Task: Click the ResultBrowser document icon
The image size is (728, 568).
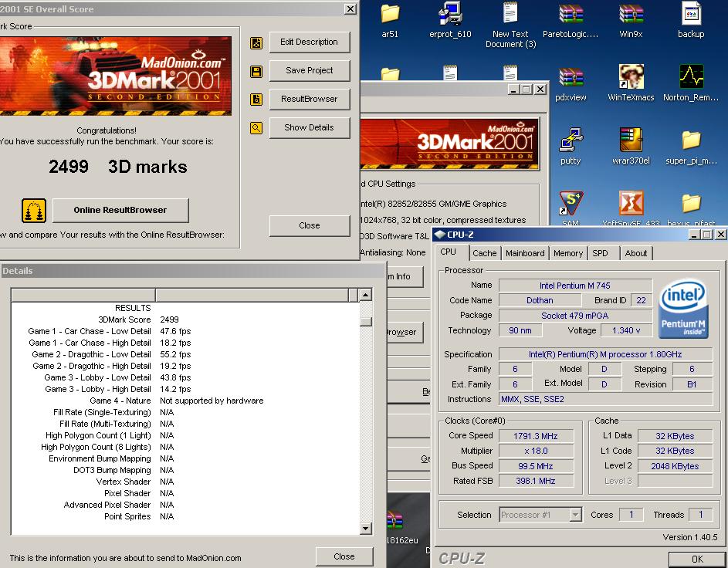Action: [256, 100]
